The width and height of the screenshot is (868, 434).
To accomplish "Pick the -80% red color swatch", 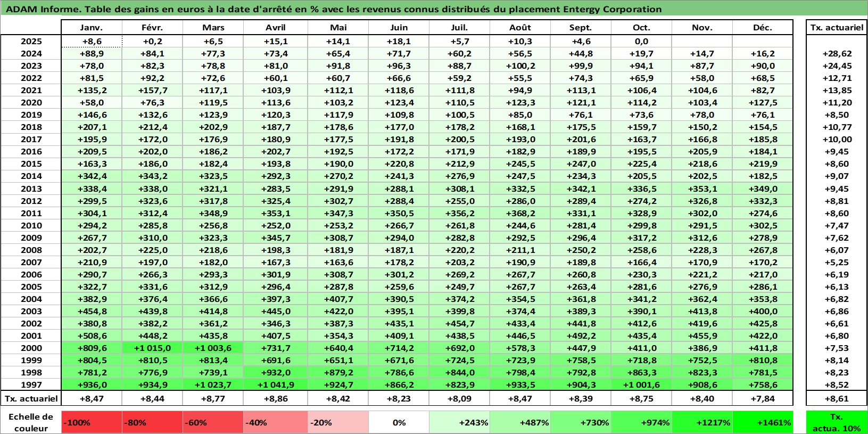I will click(x=152, y=422).
